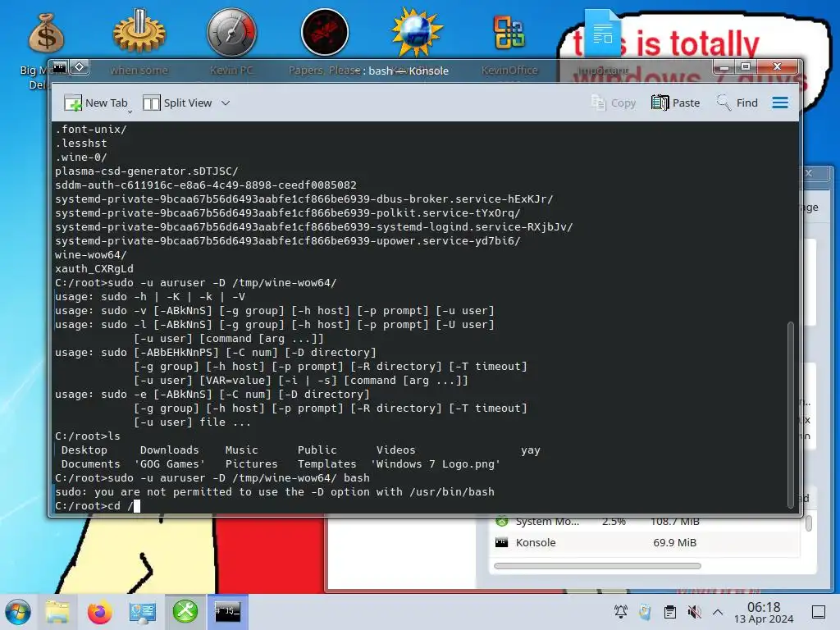Open the Konsole hamburger menu

780,103
